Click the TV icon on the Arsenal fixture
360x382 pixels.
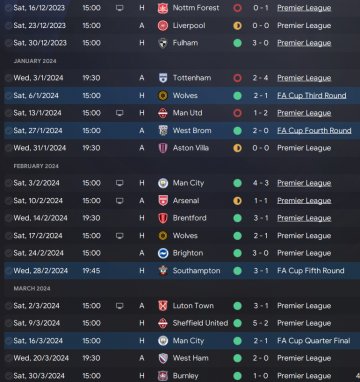click(119, 201)
